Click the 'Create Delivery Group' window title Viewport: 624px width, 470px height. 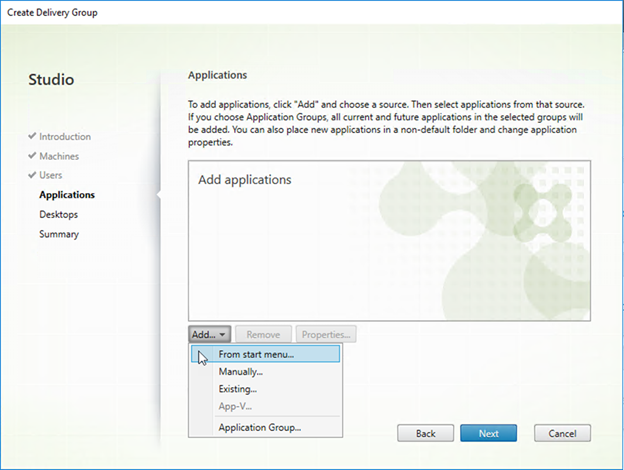(x=52, y=13)
